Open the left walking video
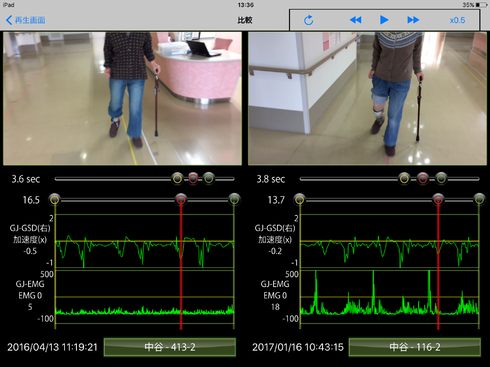 pyautogui.click(x=122, y=98)
